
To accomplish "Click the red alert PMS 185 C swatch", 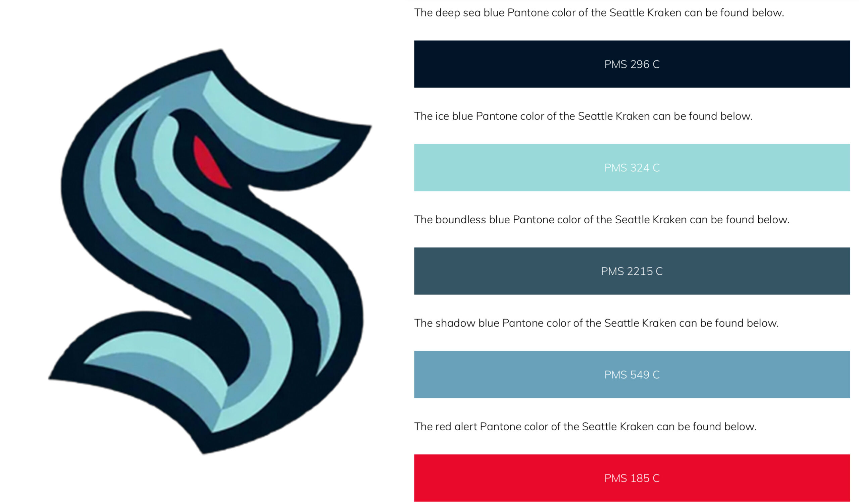I will [632, 478].
